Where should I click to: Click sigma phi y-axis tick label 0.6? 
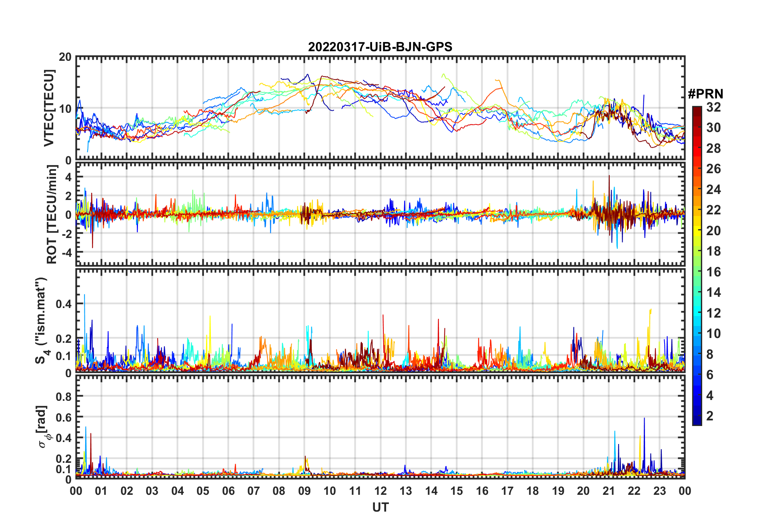64,417
